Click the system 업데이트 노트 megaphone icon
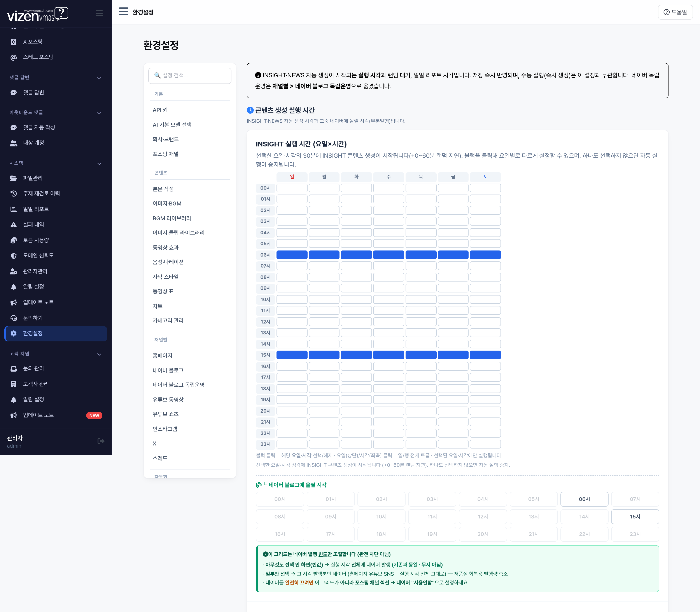The height and width of the screenshot is (612, 700). coord(14,302)
